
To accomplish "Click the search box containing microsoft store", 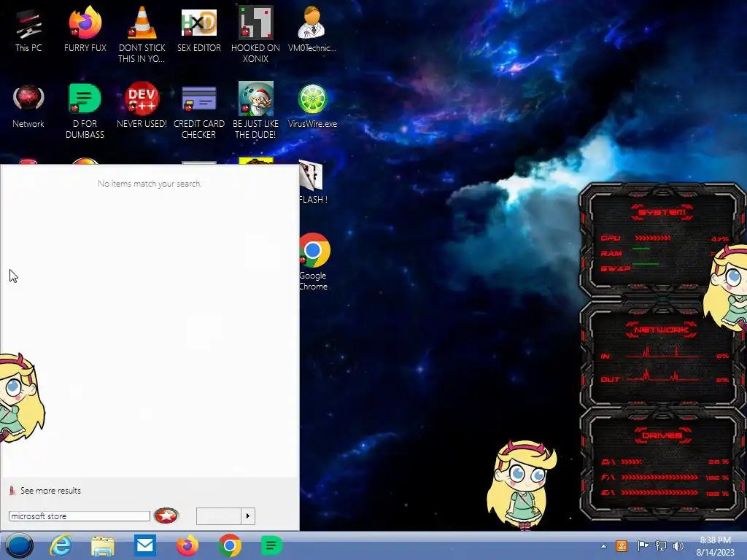I will (x=79, y=516).
